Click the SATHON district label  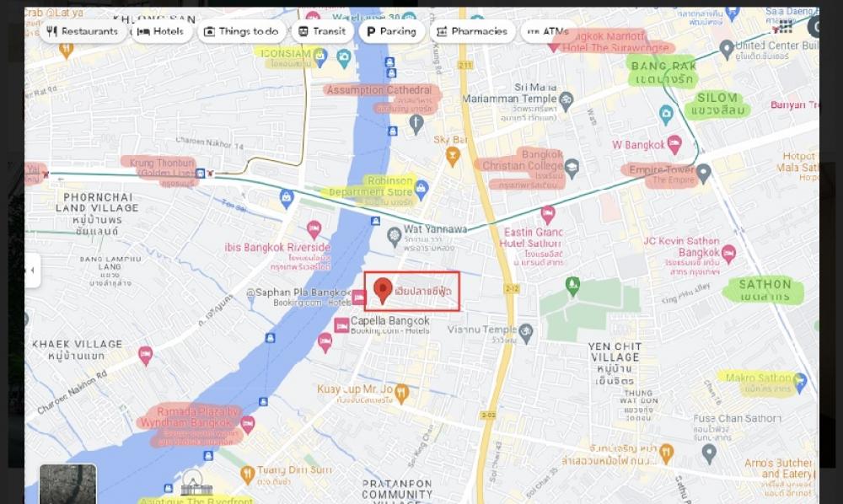coord(764,290)
